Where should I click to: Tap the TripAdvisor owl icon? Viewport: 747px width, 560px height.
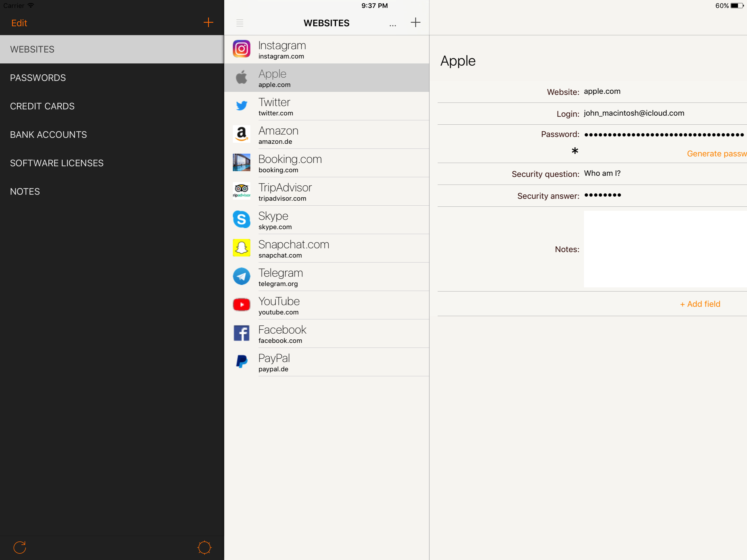pos(241,191)
